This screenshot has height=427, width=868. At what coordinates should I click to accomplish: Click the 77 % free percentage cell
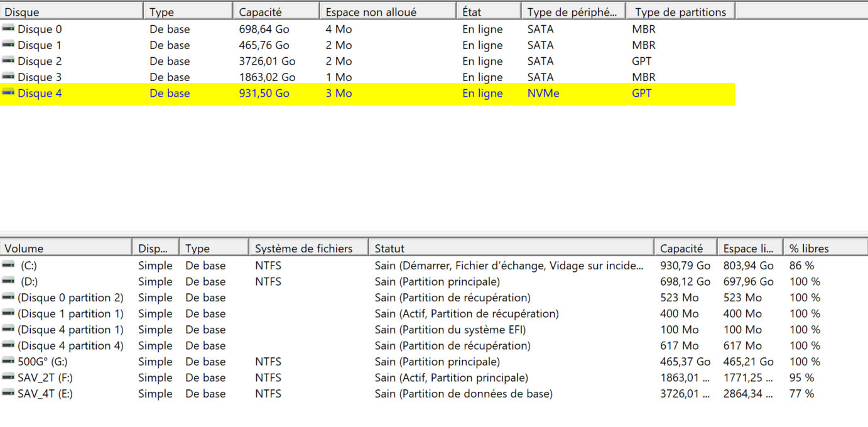[x=802, y=394]
